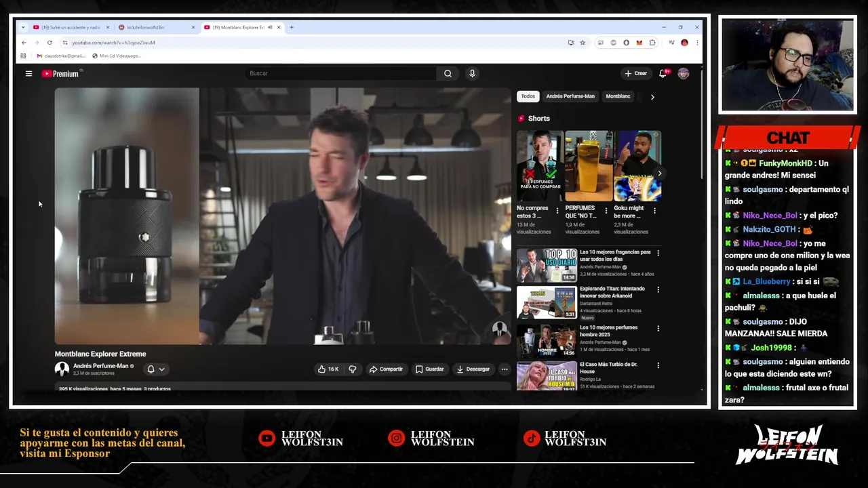The height and width of the screenshot is (488, 868).
Task: Start voice search with microphone icon
Action: (472, 73)
